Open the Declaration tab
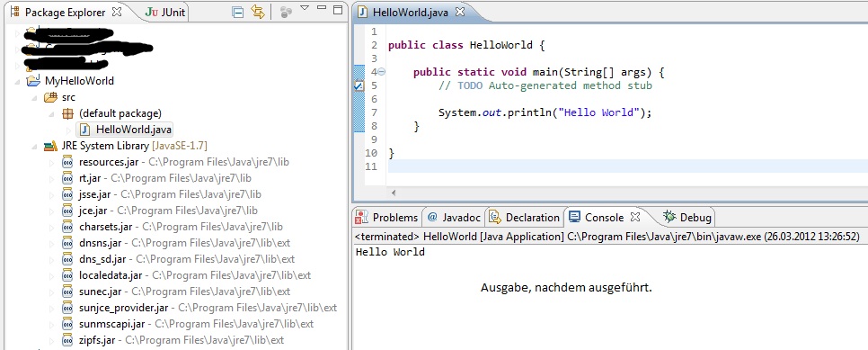Screen dimensions: 868x350 tap(524, 217)
